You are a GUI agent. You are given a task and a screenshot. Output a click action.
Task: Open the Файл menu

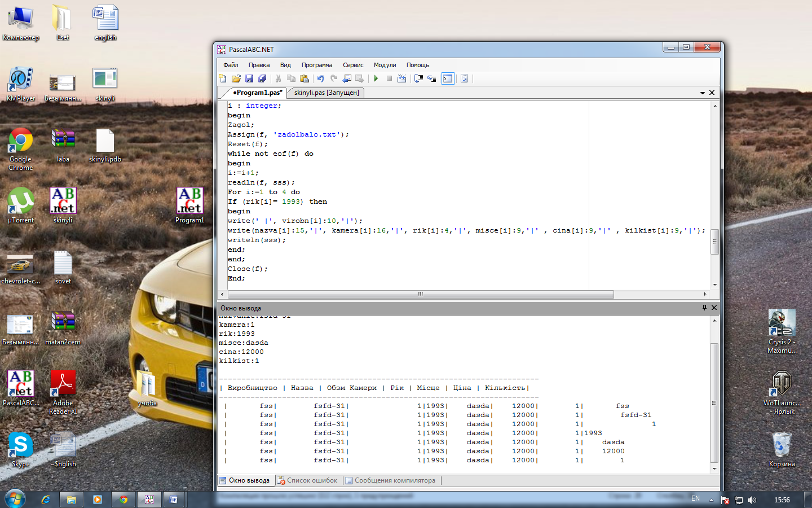point(231,65)
